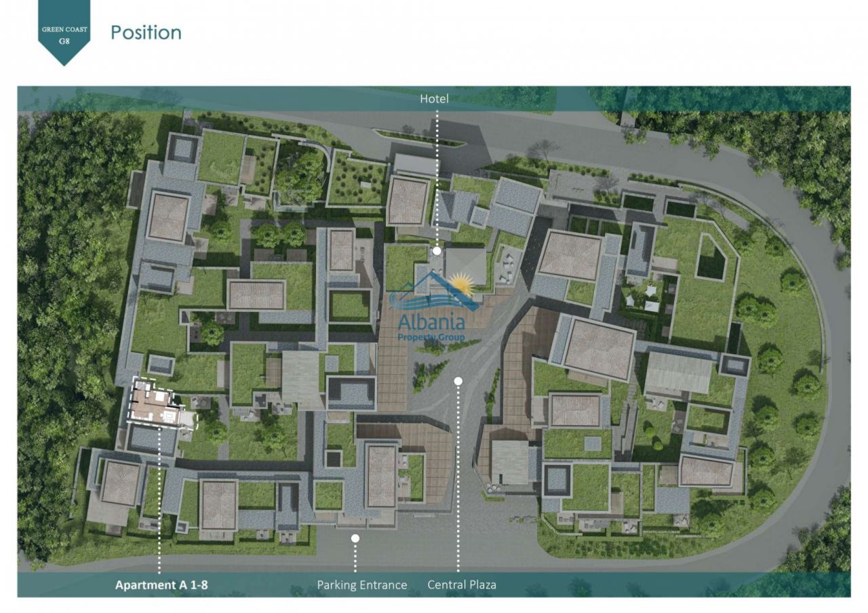Click the Green Coast G8 badge
Image resolution: width=868 pixels, height=613 pixels.
point(64,31)
